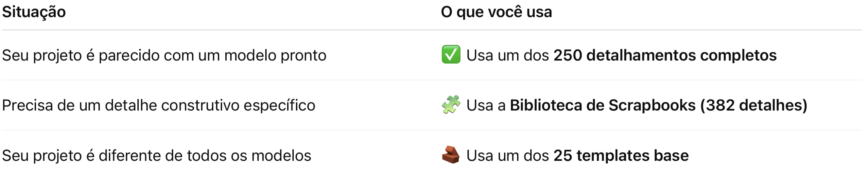The height and width of the screenshot is (179, 868).
Task: Click the green checkmark emoji
Action: 450,55
